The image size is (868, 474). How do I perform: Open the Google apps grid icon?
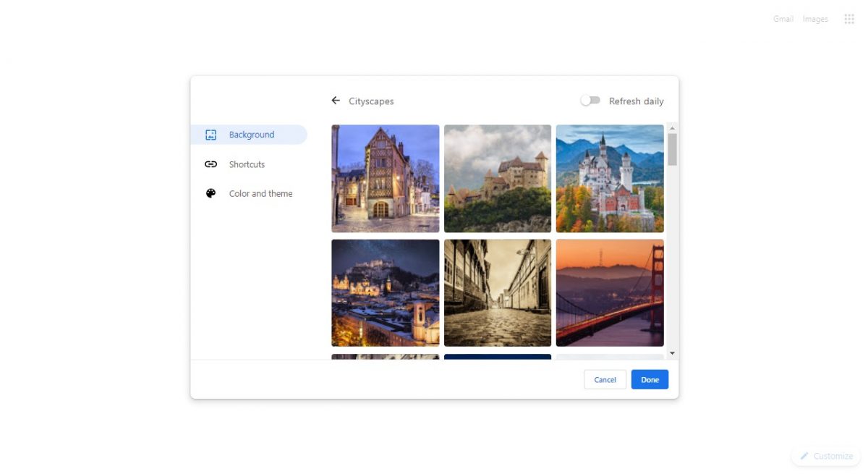(849, 18)
